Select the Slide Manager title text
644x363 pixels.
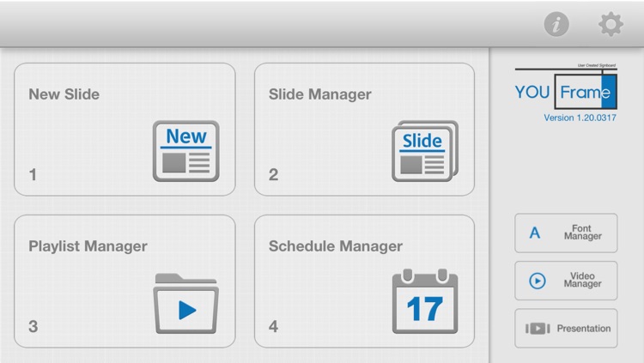[320, 94]
